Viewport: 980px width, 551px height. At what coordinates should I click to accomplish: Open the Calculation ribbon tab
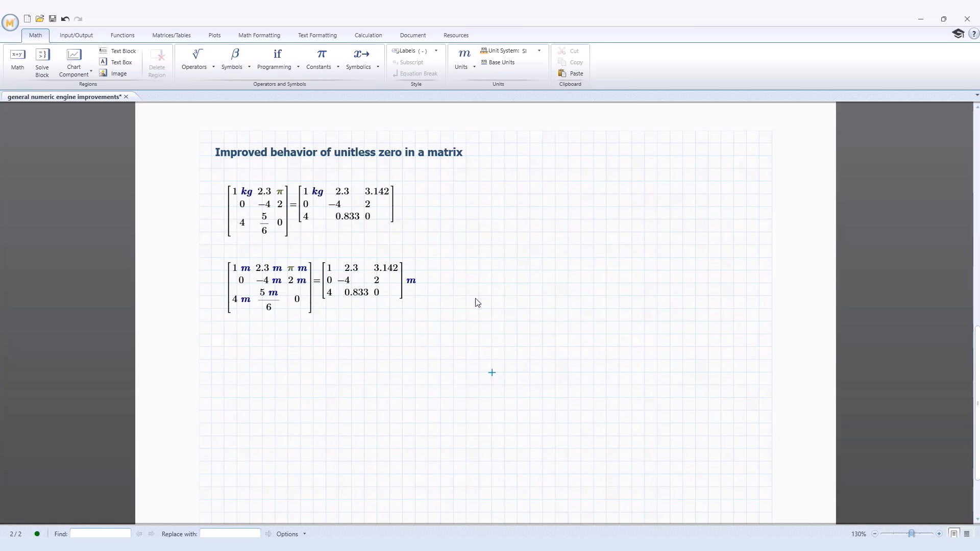pos(368,35)
